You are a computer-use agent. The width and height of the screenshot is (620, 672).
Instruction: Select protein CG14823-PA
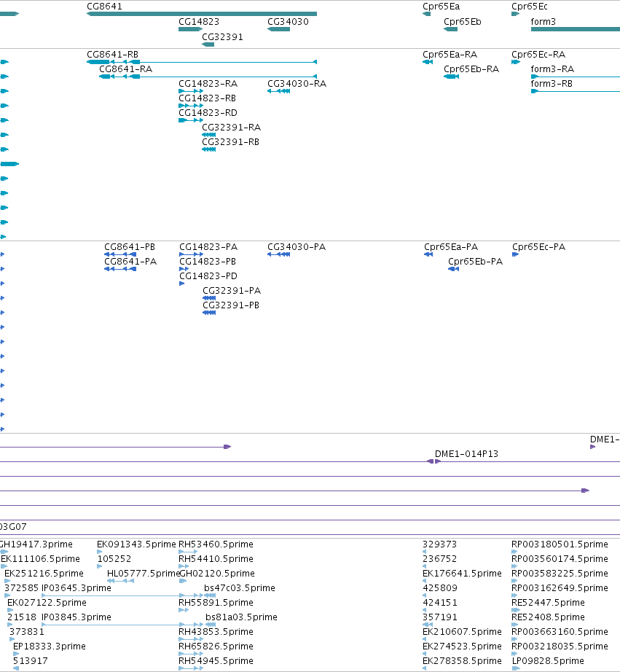(x=191, y=254)
